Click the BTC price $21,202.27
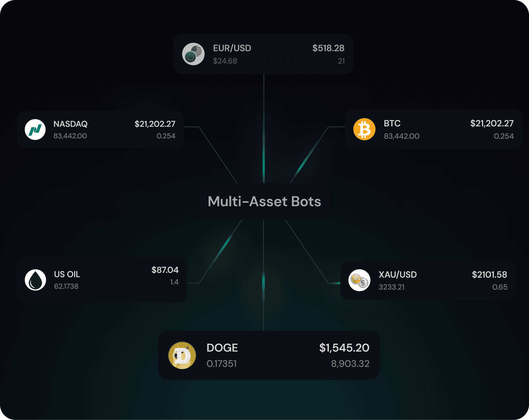The width and height of the screenshot is (529, 420). point(492,124)
